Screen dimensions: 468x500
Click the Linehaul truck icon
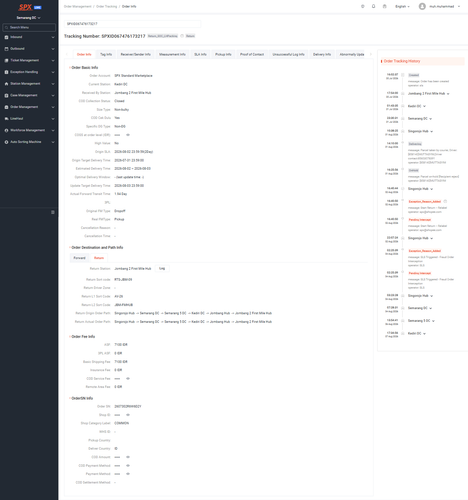[x=6, y=119]
